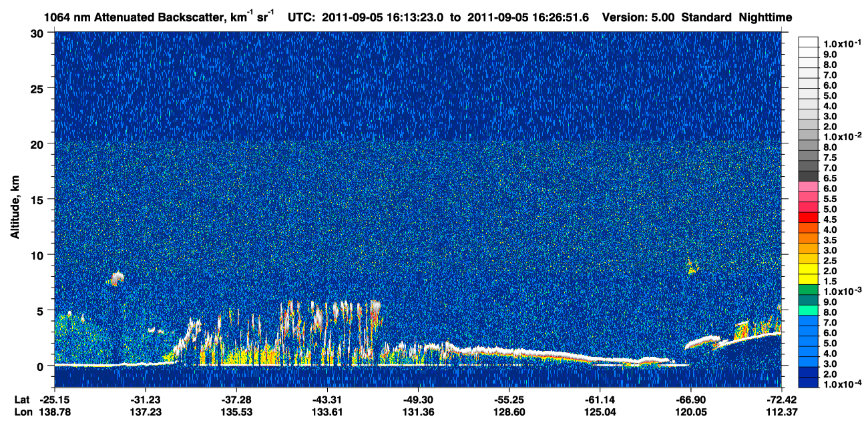Click the altitude tick label '30'
The width and height of the screenshot is (868, 445).
(x=39, y=33)
